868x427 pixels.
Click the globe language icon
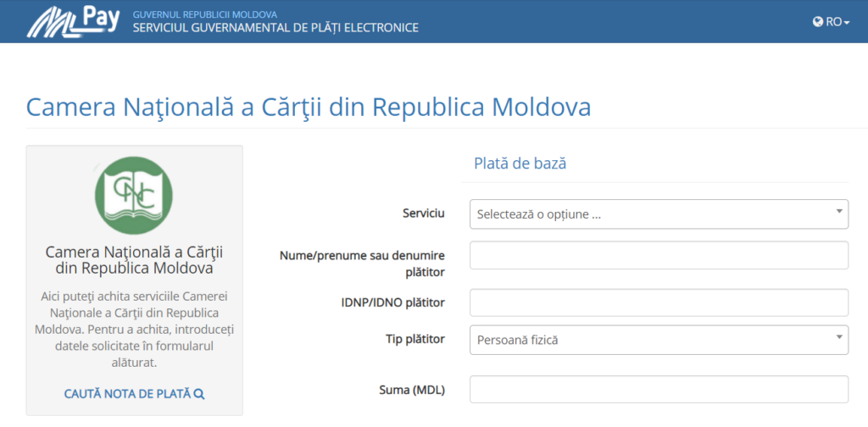point(818,21)
